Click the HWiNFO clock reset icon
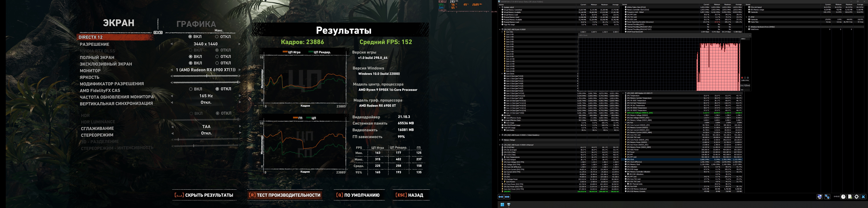The image size is (868, 208). [843, 197]
